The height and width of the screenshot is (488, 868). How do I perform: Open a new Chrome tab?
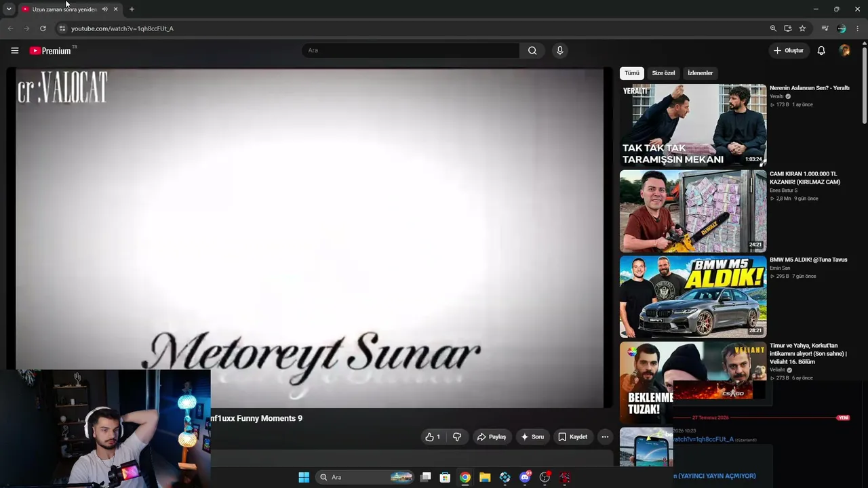132,9
